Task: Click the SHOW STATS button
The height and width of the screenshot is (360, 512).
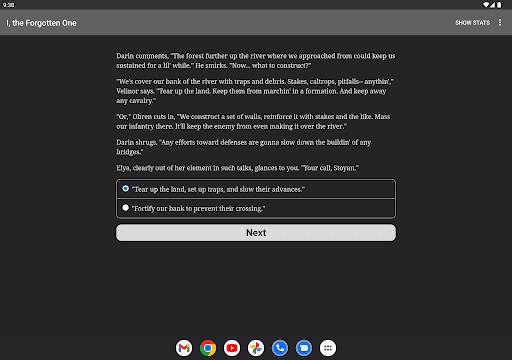Action: tap(472, 23)
